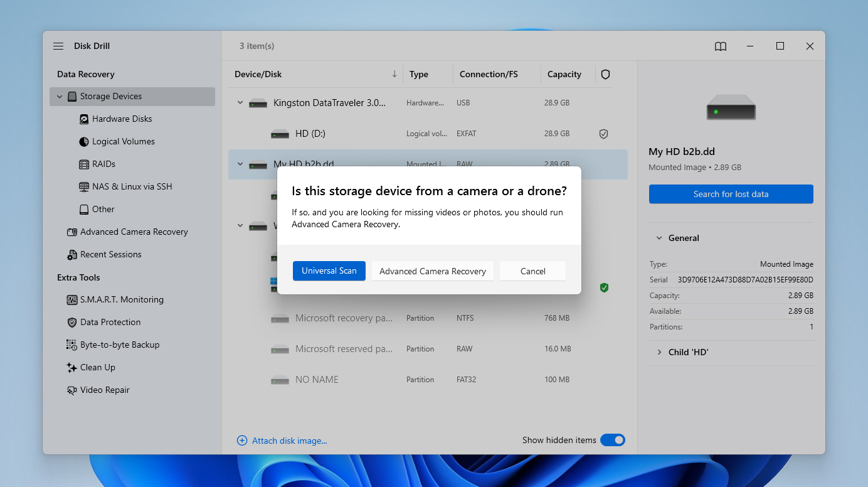Click the HD (D:) volume icon
Viewport: 868px width, 487px height.
click(x=280, y=134)
